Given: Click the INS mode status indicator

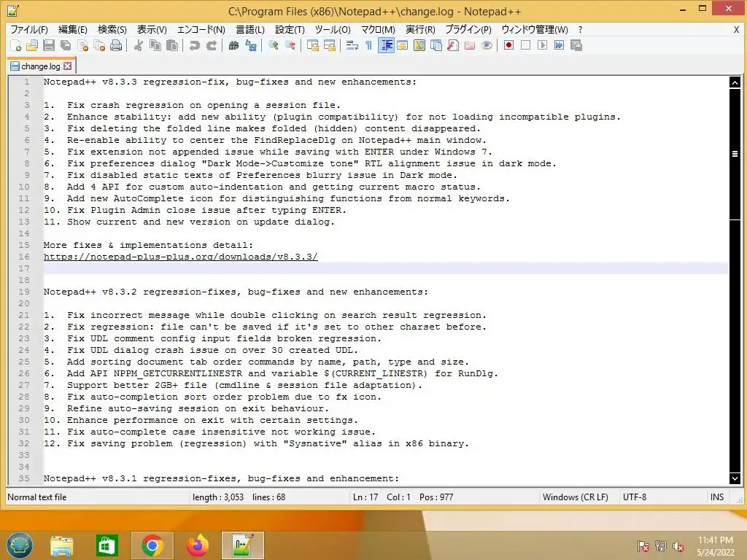Looking at the screenshot, I should [x=716, y=497].
